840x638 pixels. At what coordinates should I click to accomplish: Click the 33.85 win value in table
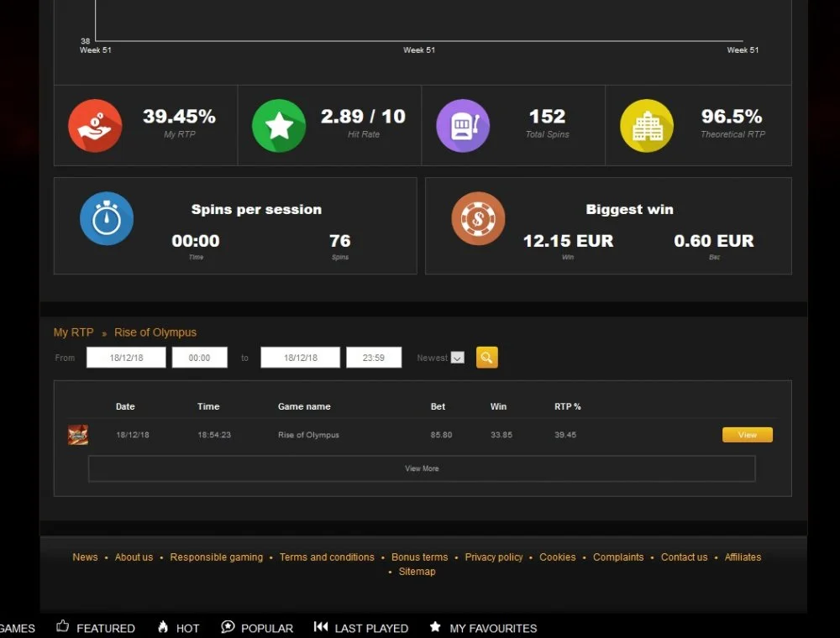pos(501,435)
